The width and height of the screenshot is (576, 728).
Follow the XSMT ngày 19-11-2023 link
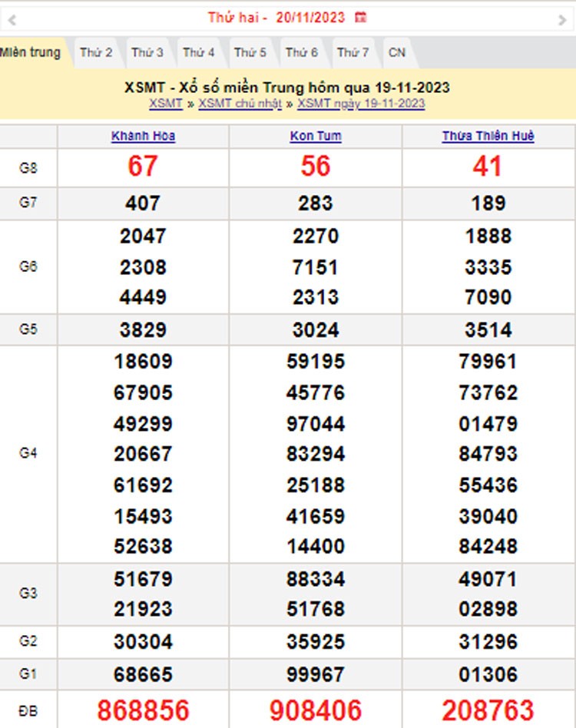(x=361, y=104)
